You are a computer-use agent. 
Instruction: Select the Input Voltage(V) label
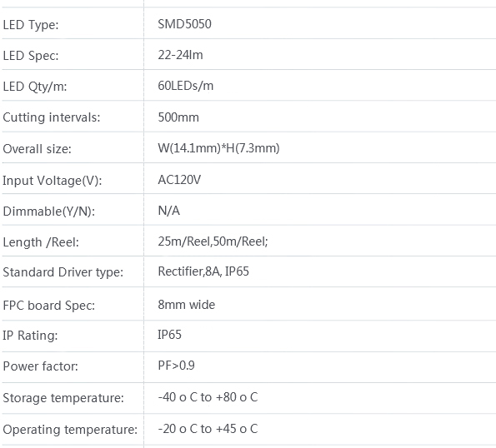click(53, 181)
